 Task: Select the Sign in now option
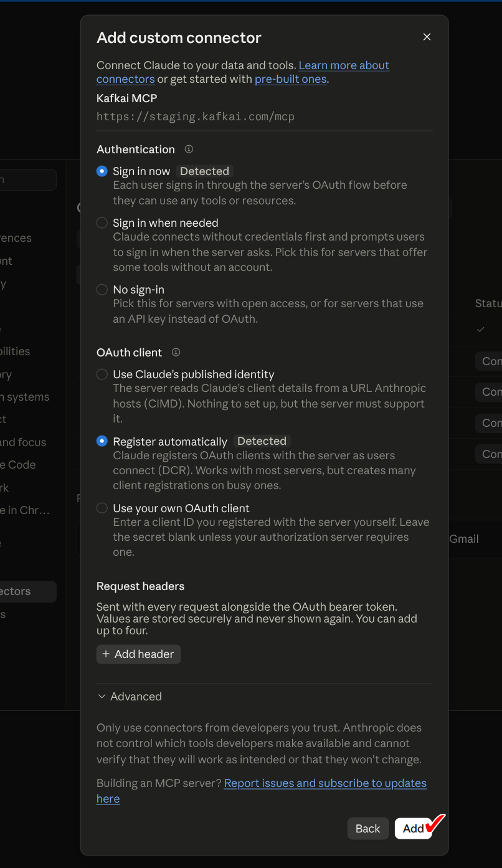(102, 171)
